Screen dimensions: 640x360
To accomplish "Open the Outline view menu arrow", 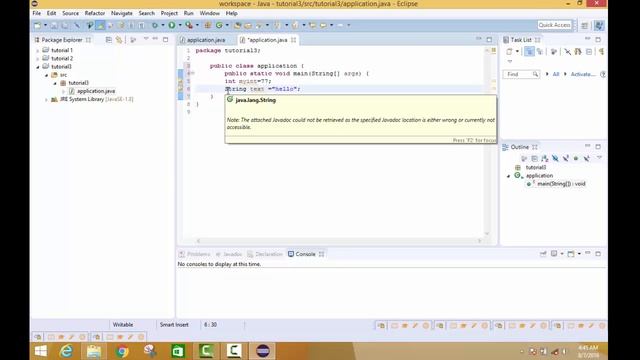I will tap(599, 158).
